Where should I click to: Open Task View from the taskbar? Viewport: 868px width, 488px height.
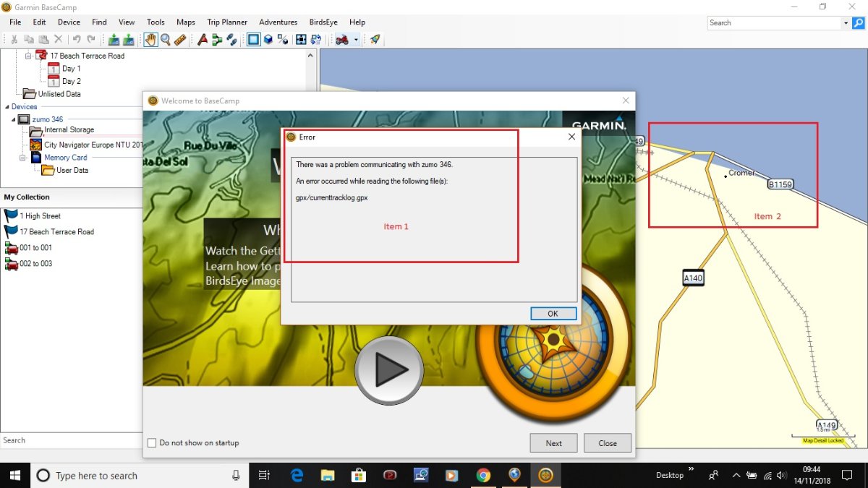265,475
